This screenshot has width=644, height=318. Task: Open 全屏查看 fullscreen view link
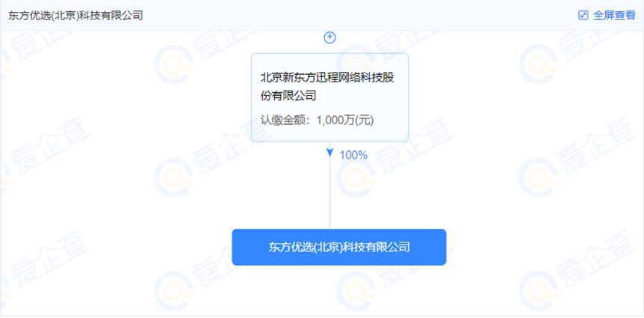pyautogui.click(x=614, y=16)
